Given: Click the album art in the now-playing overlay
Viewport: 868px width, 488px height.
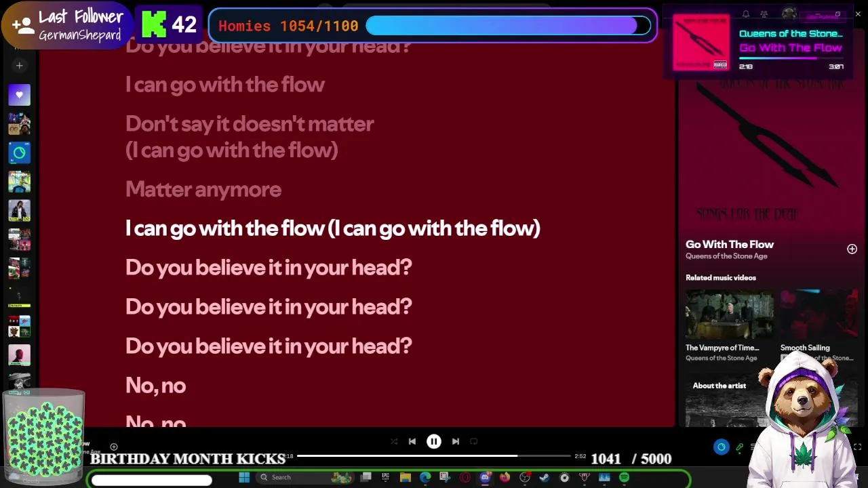Looking at the screenshot, I should [x=701, y=42].
